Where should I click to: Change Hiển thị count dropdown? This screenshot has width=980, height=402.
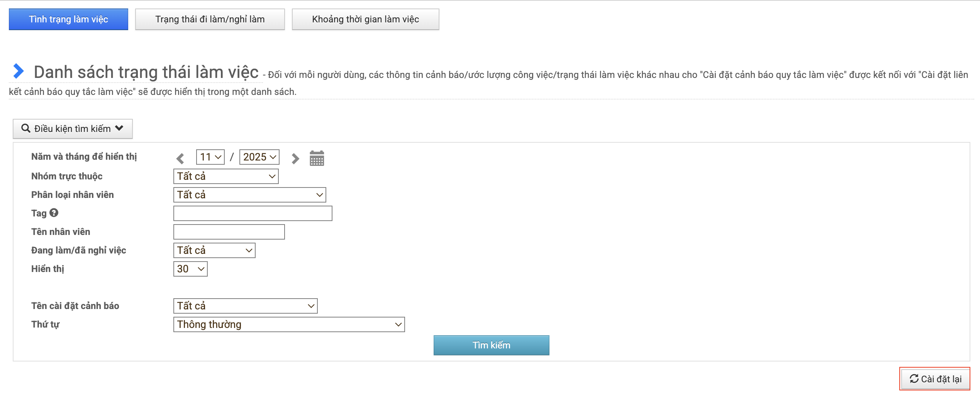(190, 269)
